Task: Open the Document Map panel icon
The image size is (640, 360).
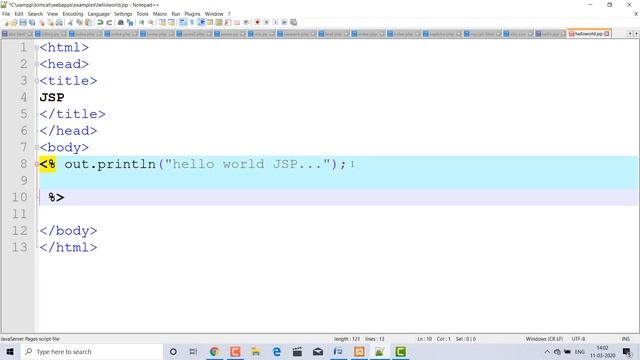Action: (219, 22)
